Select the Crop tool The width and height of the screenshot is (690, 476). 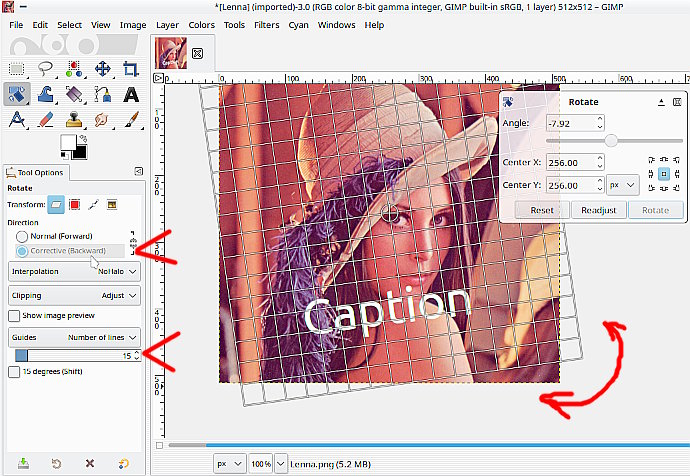[x=131, y=69]
